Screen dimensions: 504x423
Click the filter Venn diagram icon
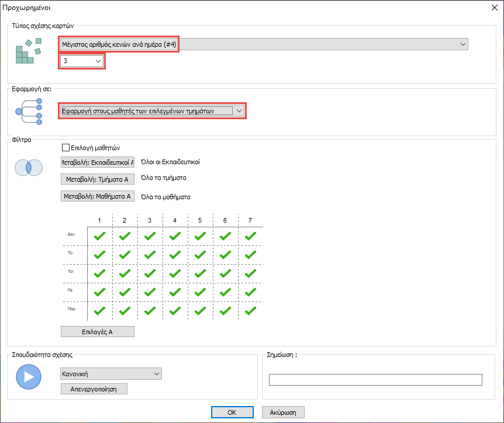pos(29,168)
